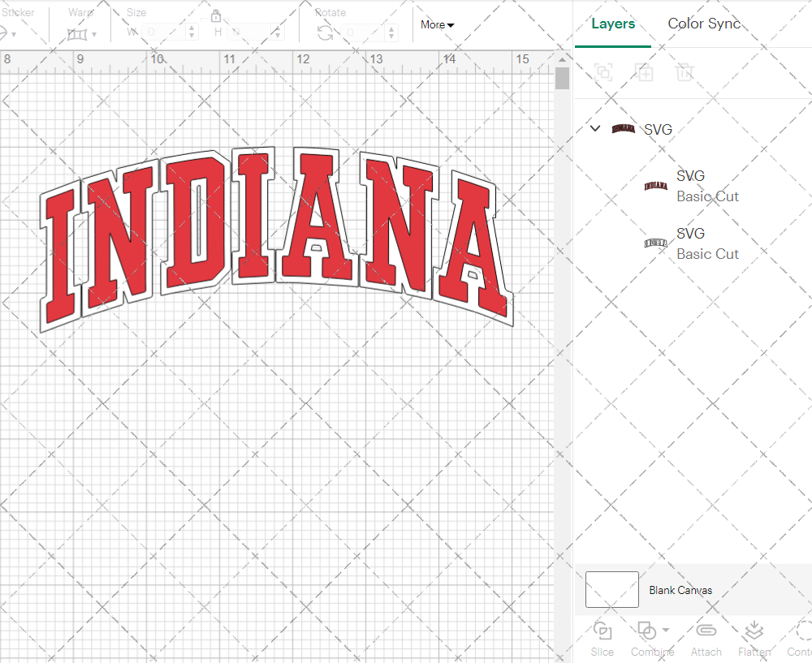
Task: Click the Combine tool icon
Action: click(647, 631)
